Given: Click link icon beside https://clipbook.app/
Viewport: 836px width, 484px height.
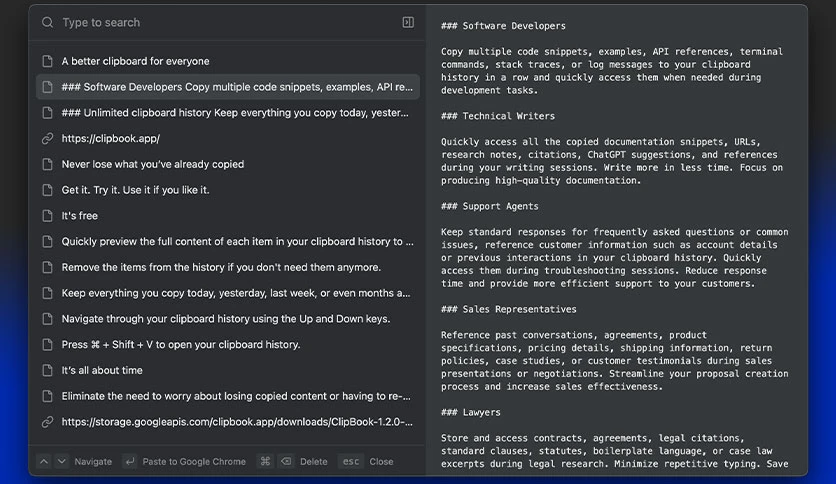Looking at the screenshot, I should [x=47, y=139].
